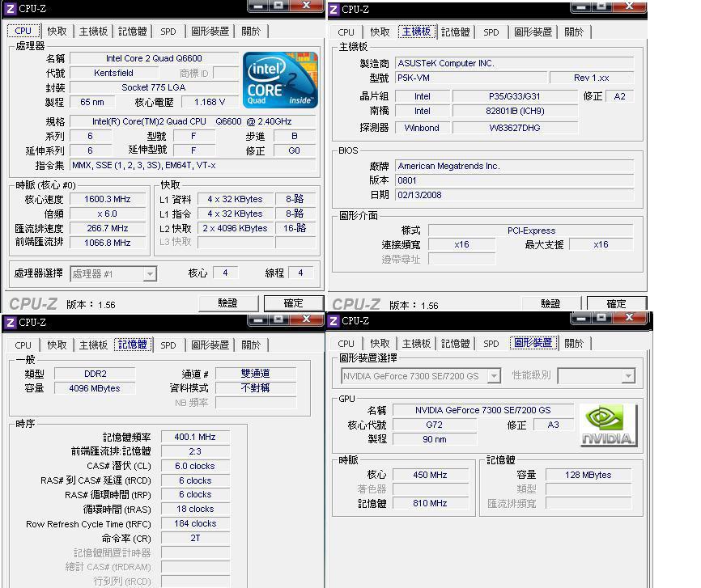Click the 184 clocks tRFC value
The image size is (701, 588).
click(195, 523)
